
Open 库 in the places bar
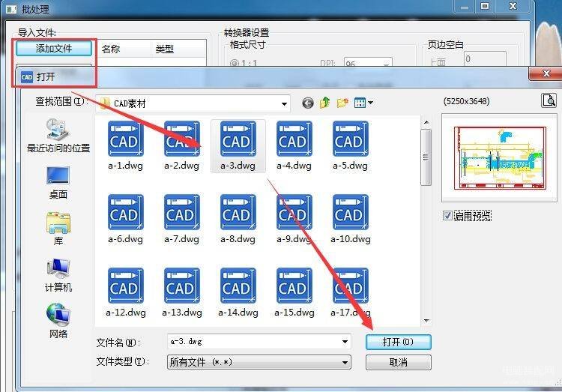(58, 229)
